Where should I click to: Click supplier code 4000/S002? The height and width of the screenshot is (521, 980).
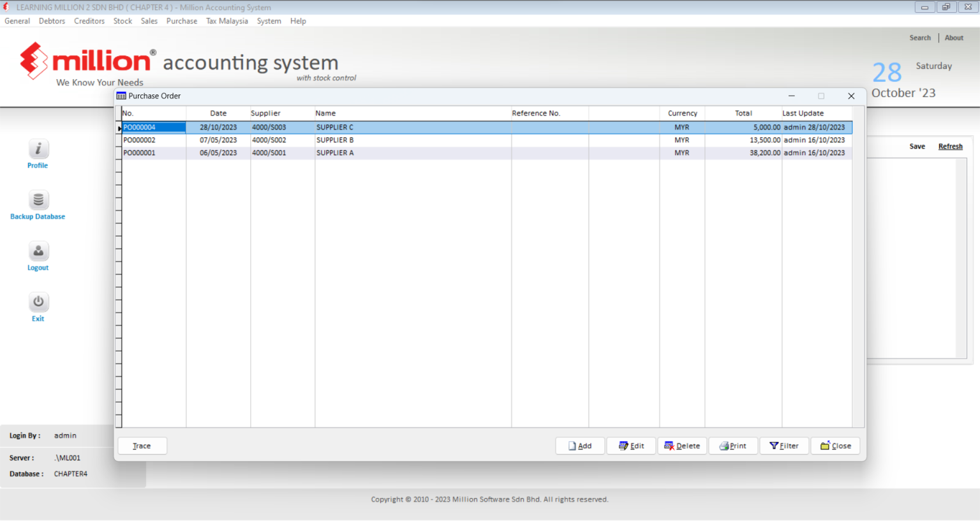point(283,140)
